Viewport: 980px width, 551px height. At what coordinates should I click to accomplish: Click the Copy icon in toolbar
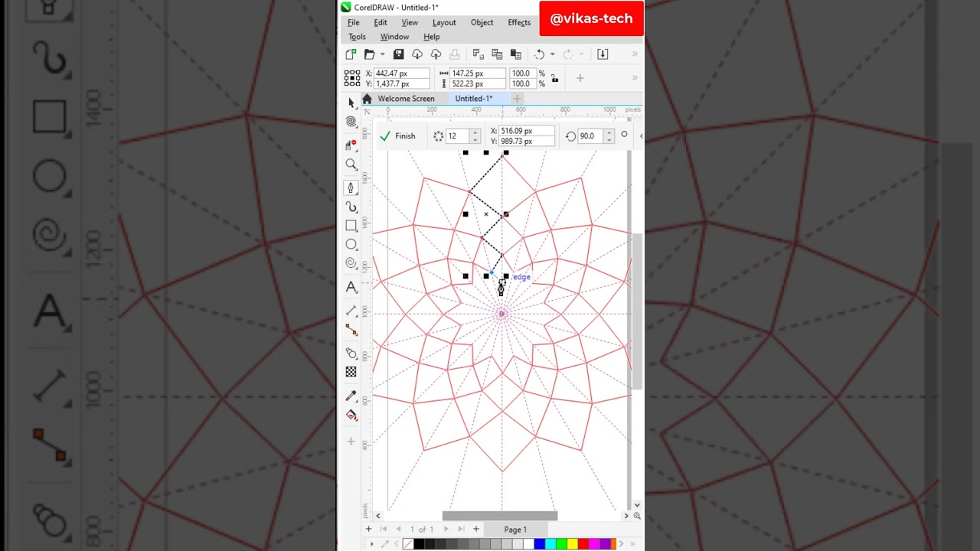(497, 54)
